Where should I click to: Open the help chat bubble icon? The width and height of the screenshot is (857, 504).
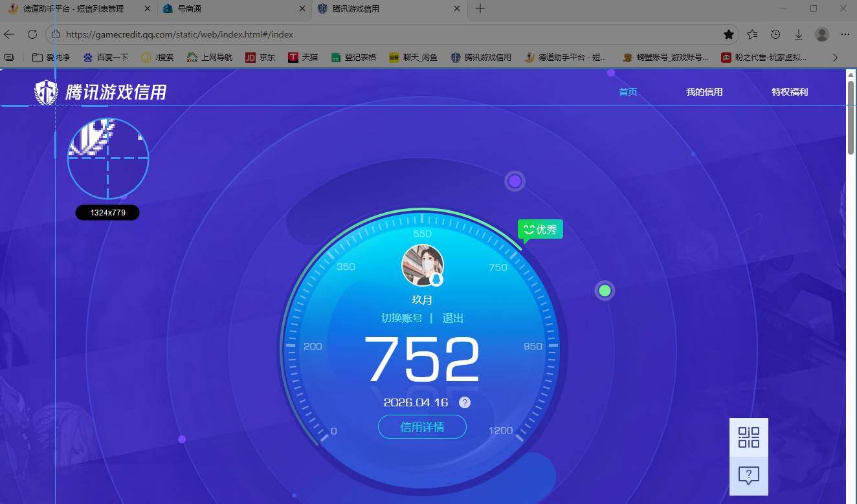(748, 476)
